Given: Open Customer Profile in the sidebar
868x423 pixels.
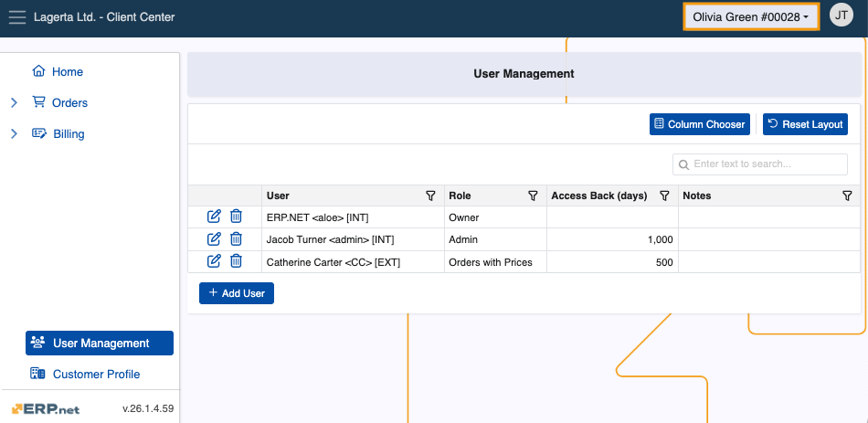Looking at the screenshot, I should coord(96,375).
